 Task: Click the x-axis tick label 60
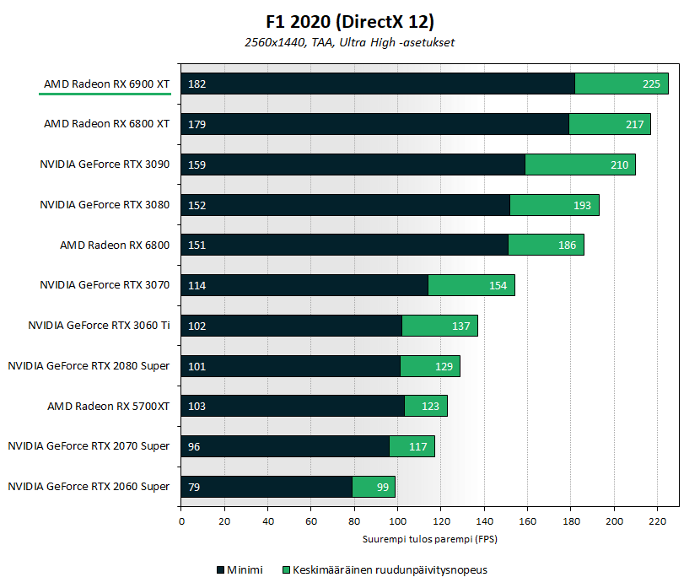311,521
